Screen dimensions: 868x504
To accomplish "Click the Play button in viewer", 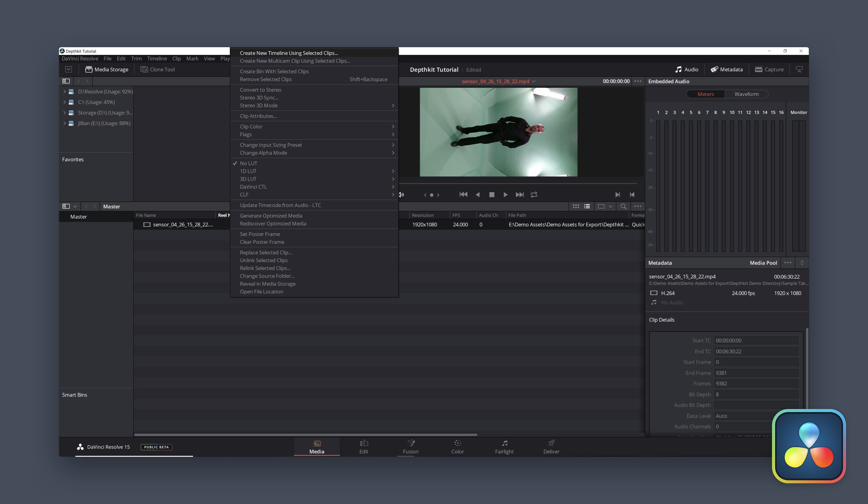I will (505, 195).
